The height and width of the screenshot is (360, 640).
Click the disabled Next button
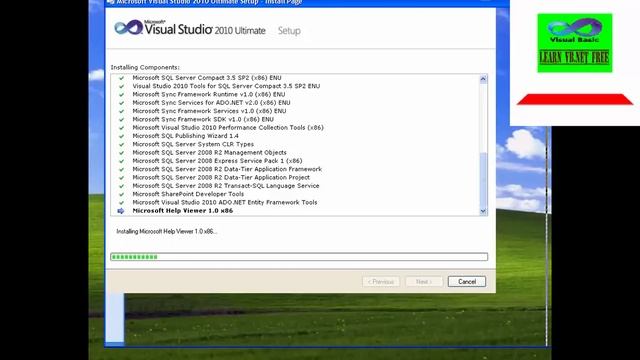tap(424, 282)
